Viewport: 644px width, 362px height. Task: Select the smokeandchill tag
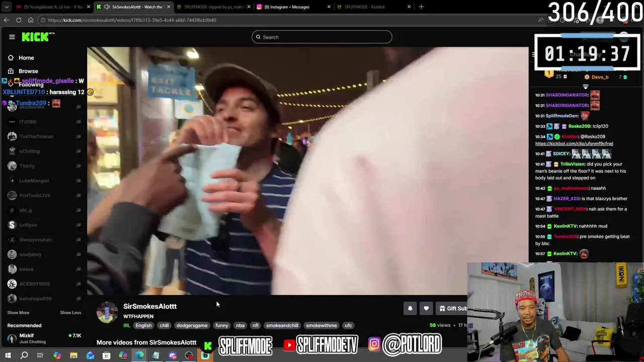click(x=282, y=325)
